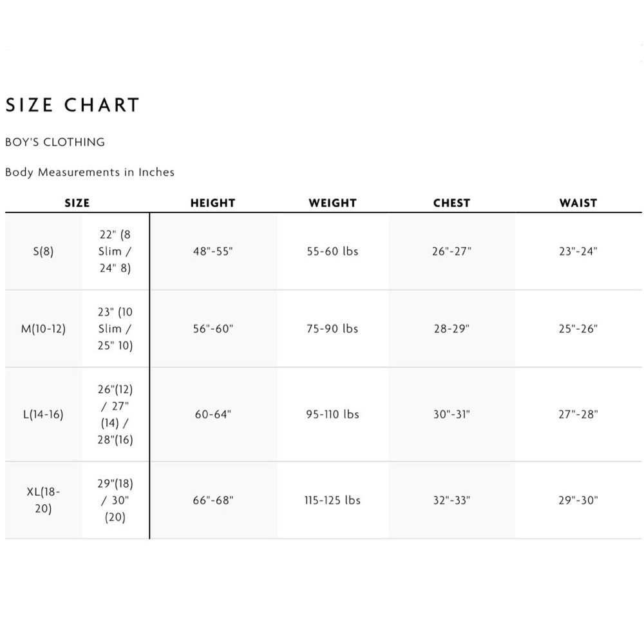This screenshot has height=644, width=644.
Task: Select the M(10-12) size row label
Action: [x=44, y=328]
